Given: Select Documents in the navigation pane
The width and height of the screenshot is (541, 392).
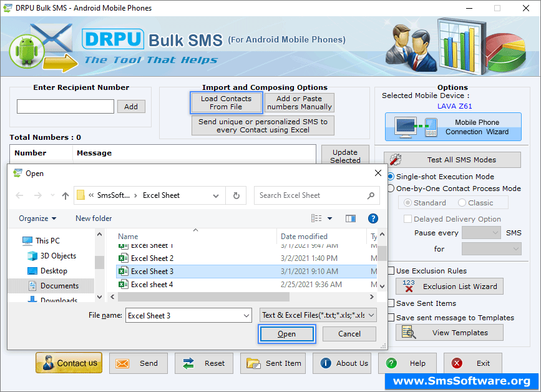Looking at the screenshot, I should [x=51, y=286].
